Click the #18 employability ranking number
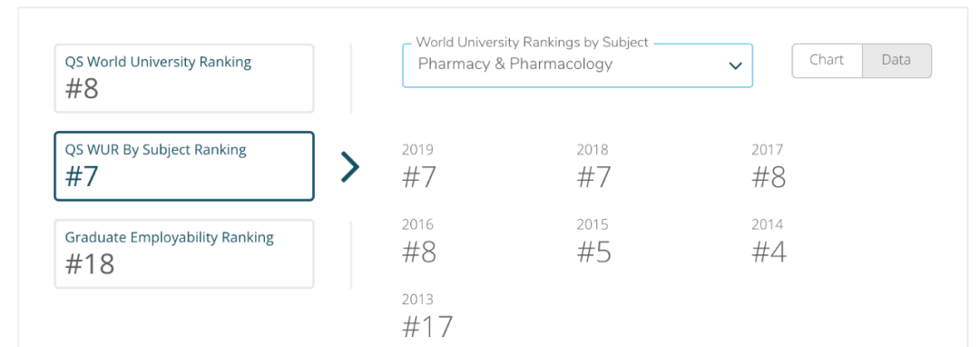This screenshot has width=980, height=347. click(90, 264)
